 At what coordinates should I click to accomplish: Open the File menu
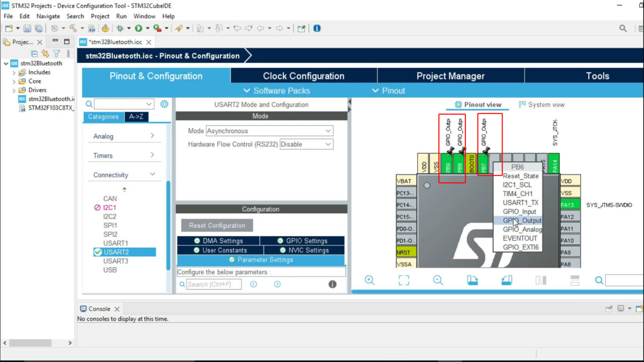tap(8, 16)
